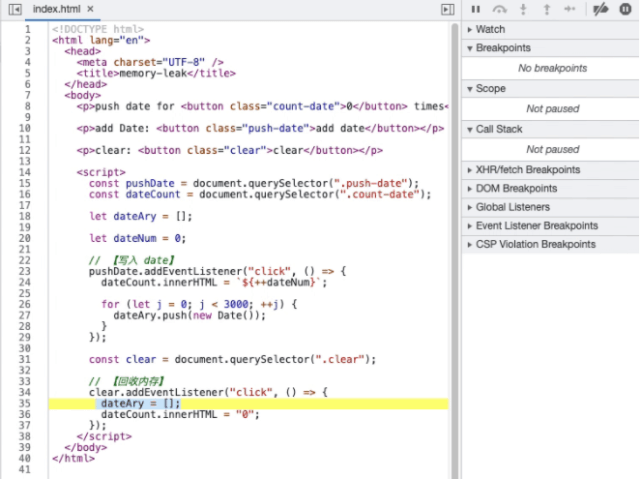Pause script execution
641x479 pixels.
tap(475, 9)
